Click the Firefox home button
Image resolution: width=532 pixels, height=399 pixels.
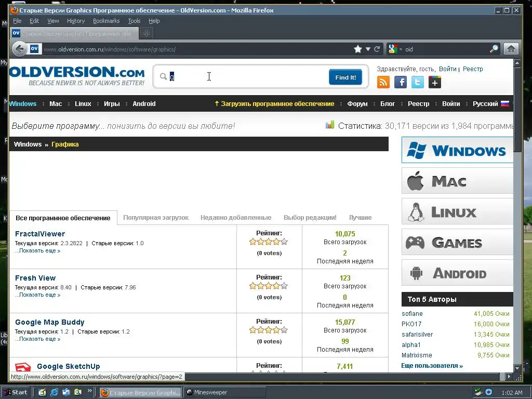pos(511,49)
